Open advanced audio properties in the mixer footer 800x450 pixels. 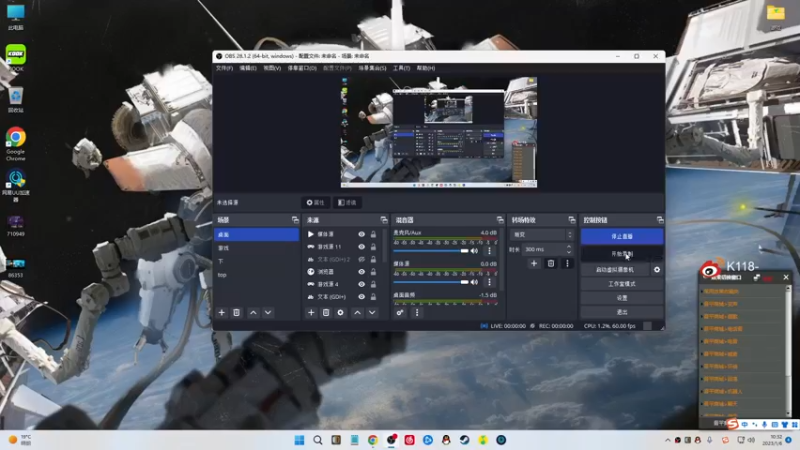400,312
